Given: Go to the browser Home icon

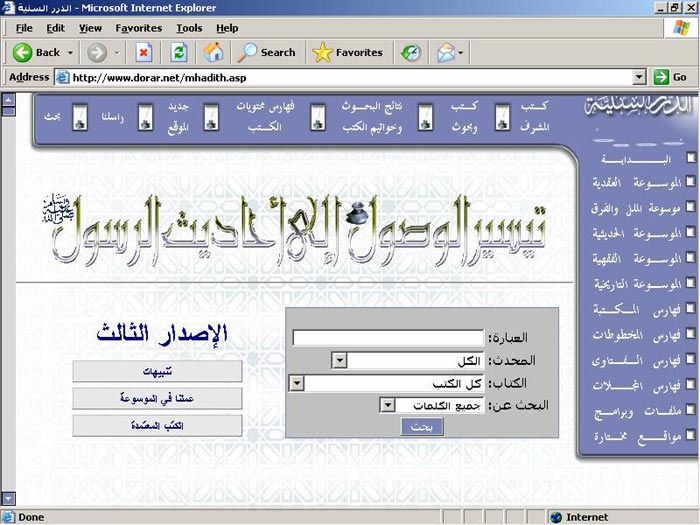Looking at the screenshot, I should [213, 52].
